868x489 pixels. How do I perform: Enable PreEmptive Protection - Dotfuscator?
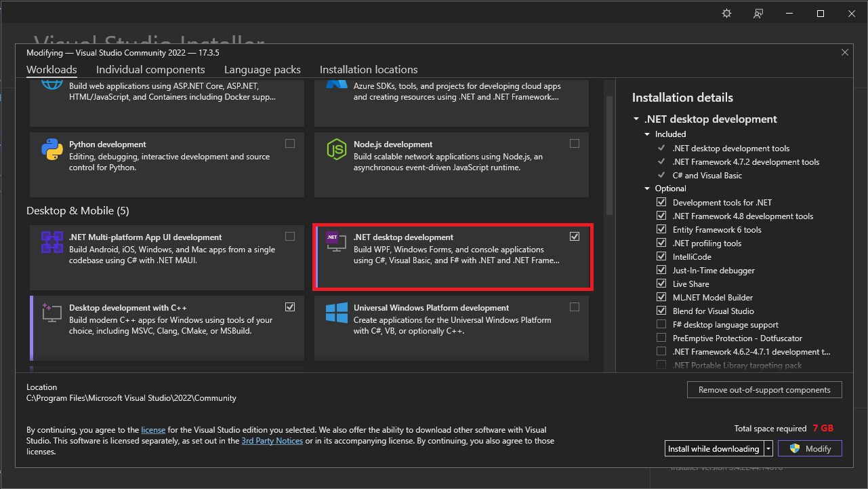[x=661, y=338]
